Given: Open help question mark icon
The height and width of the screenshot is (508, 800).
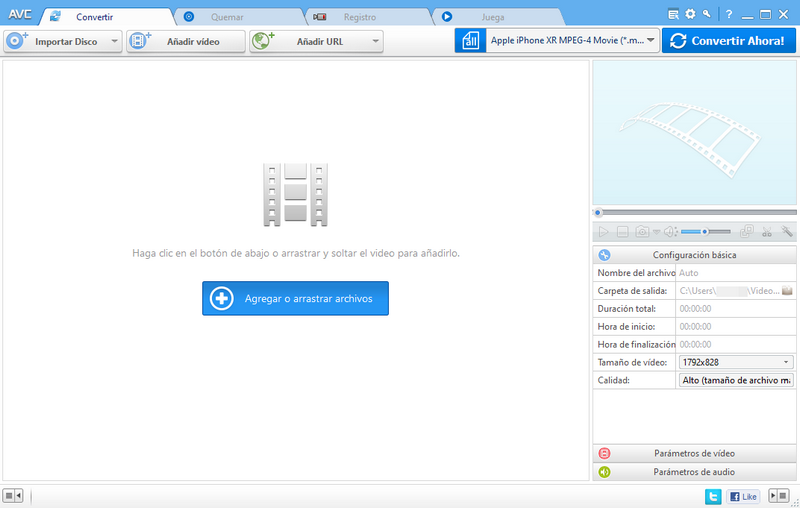Looking at the screenshot, I should point(729,14).
